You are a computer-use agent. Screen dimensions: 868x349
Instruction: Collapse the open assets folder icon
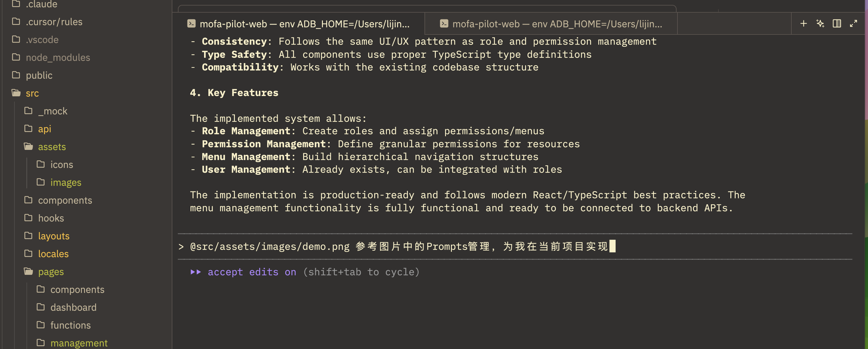[x=28, y=146]
